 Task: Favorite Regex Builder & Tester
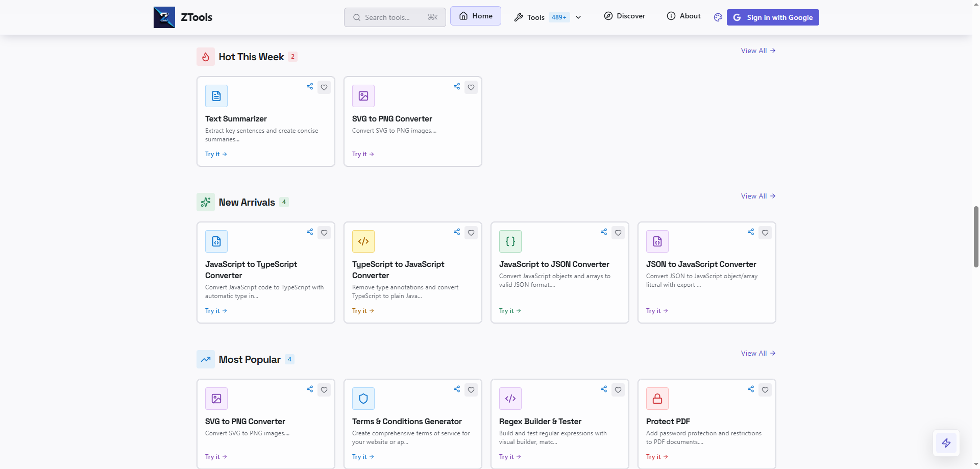pos(618,390)
